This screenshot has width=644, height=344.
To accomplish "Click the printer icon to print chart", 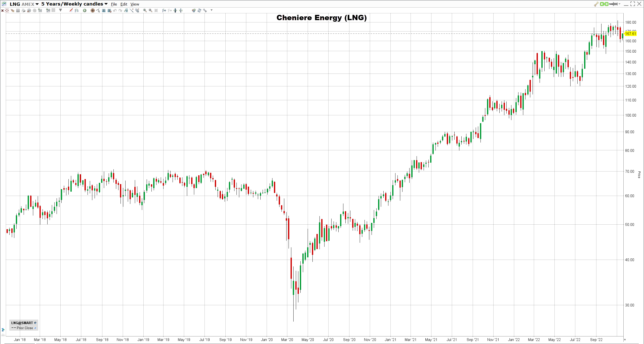I will [23, 10].
